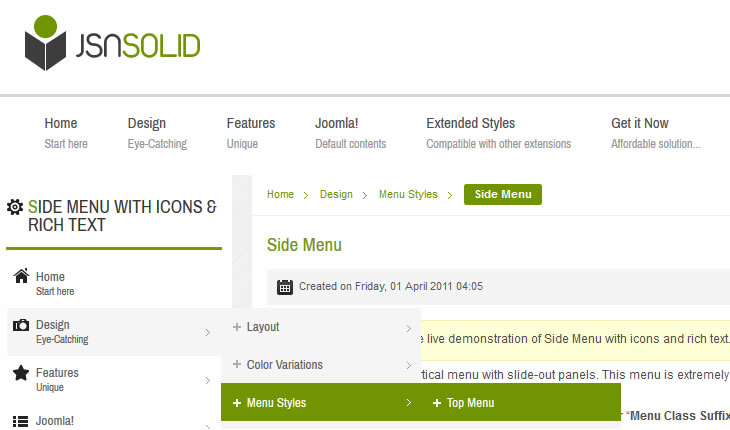Click the JSN Solid logo
Image resolution: width=730 pixels, height=430 pixels.
(x=112, y=44)
